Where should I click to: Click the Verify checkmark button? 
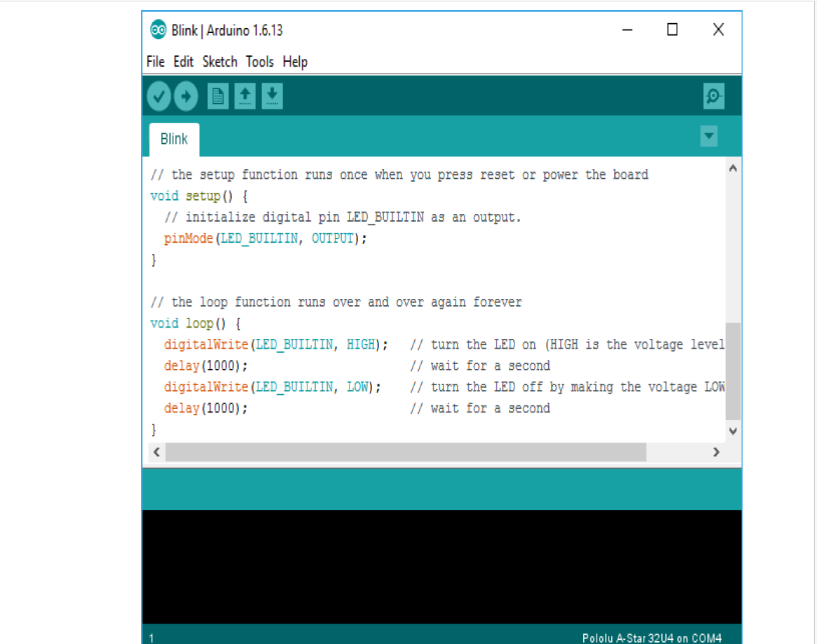pos(159,96)
